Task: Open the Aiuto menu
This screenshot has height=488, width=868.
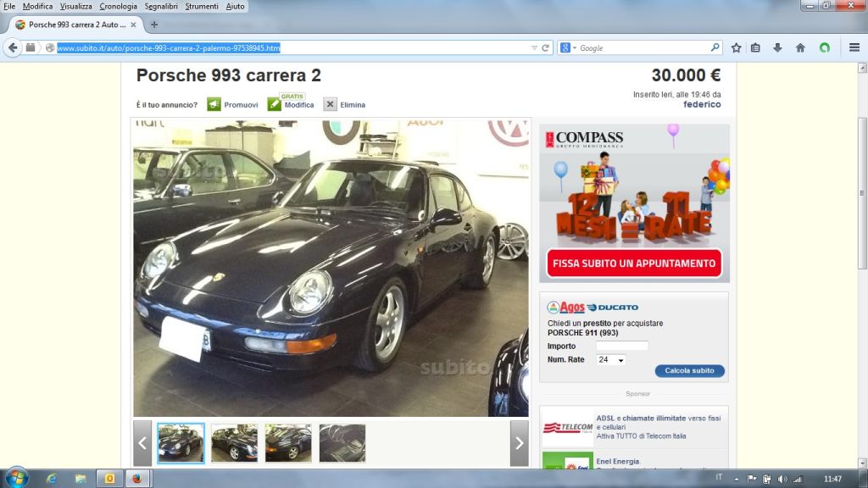Action: coord(235,6)
